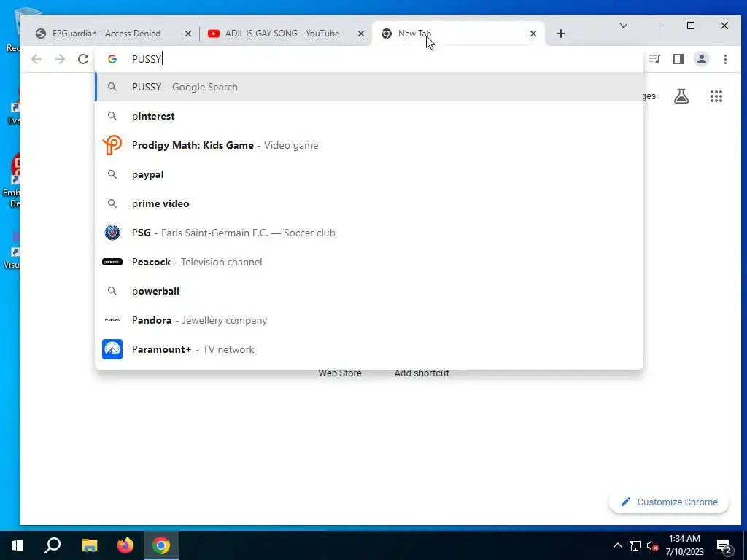Open the Google apps grid icon

click(x=716, y=96)
